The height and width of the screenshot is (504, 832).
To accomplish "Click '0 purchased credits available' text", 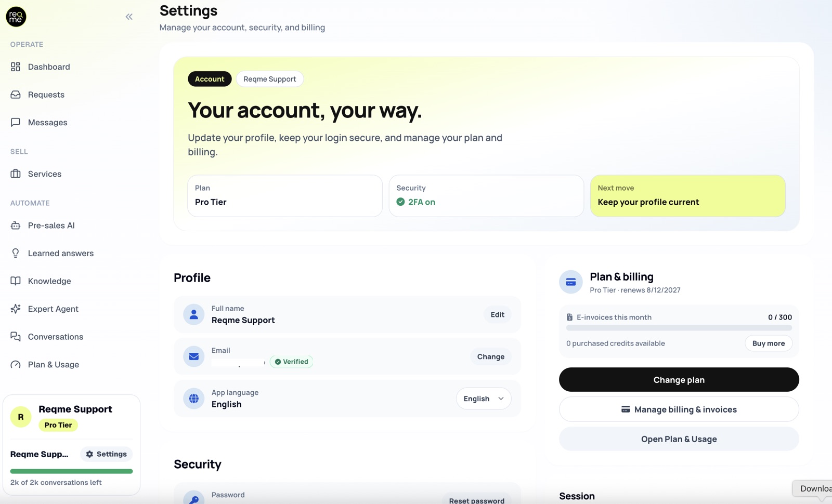I will tap(615, 343).
